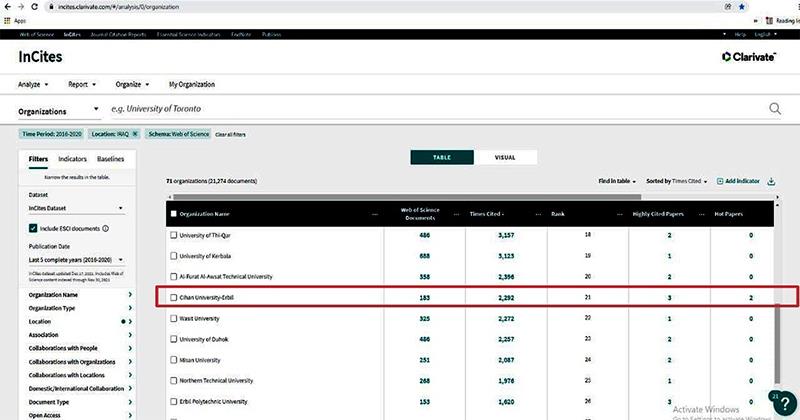The height and width of the screenshot is (420, 800).
Task: Click the browser forward arrow
Action: click(x=21, y=7)
